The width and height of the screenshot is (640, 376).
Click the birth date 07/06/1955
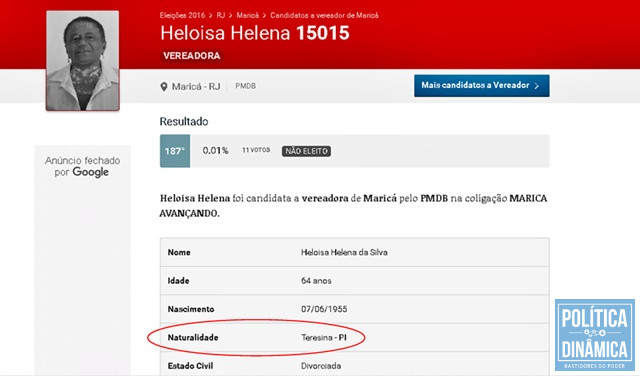[324, 309]
